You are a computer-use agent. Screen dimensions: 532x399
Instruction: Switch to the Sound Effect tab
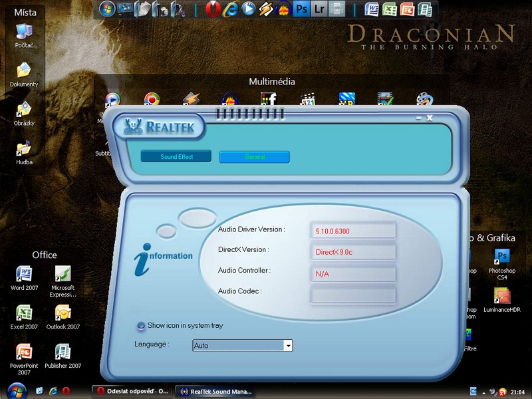pyautogui.click(x=176, y=157)
